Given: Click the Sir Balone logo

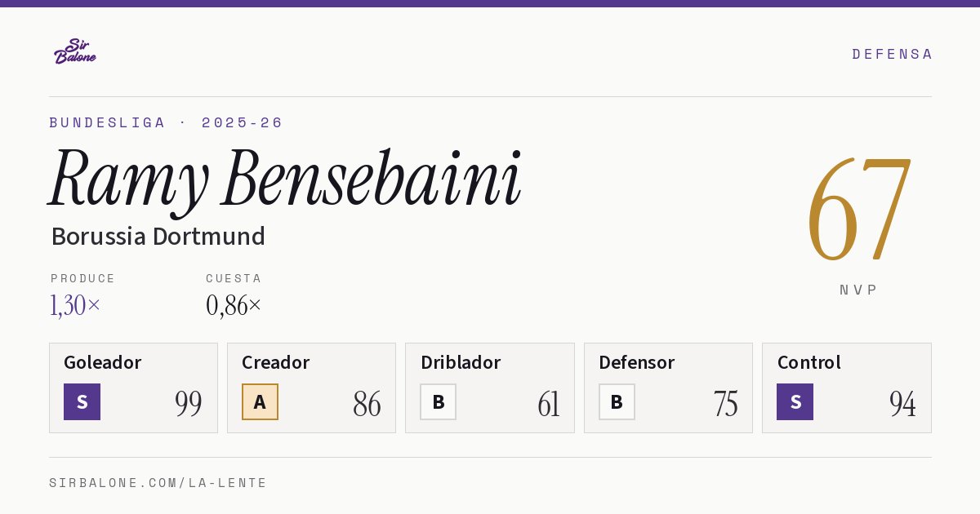Looking at the screenshot, I should coord(75,51).
